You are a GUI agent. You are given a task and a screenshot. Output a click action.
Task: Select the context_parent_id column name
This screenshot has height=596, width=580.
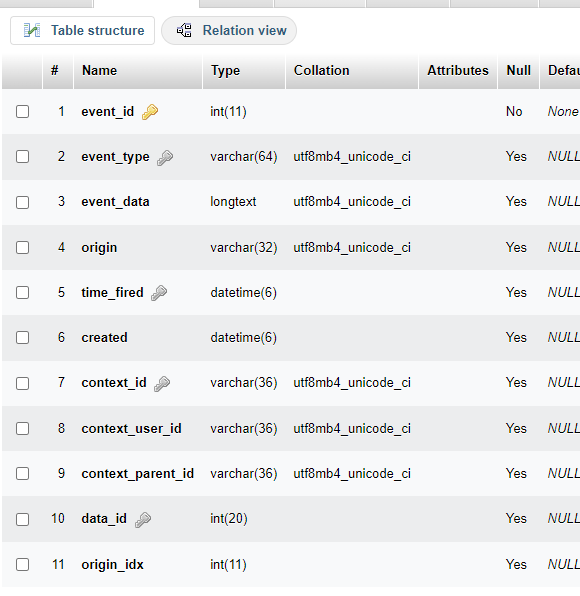tap(138, 474)
